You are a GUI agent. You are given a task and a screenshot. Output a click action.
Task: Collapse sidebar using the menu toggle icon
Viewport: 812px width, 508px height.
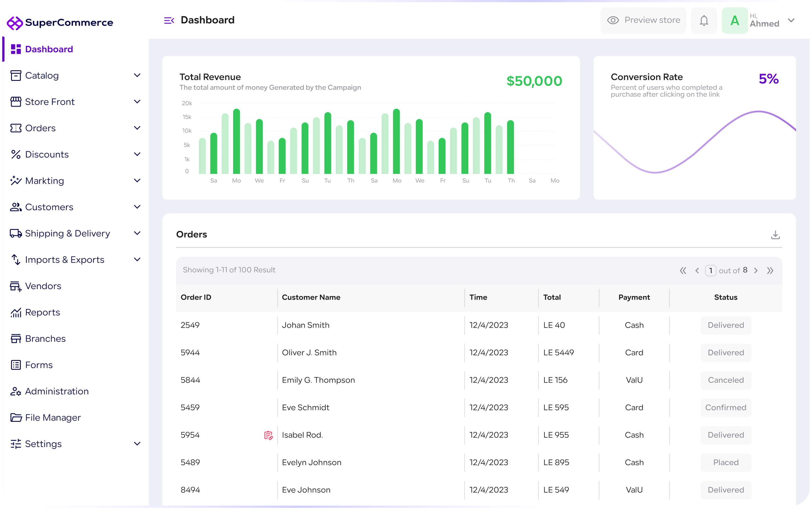[x=169, y=20]
